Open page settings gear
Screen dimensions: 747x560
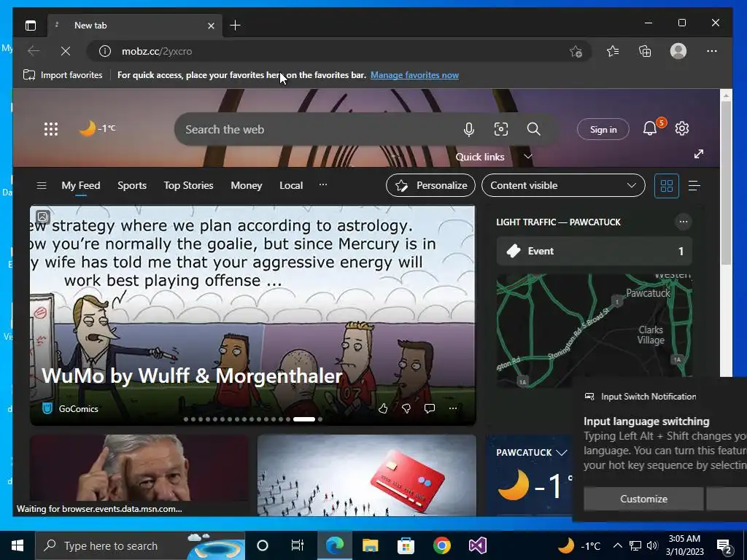(682, 128)
